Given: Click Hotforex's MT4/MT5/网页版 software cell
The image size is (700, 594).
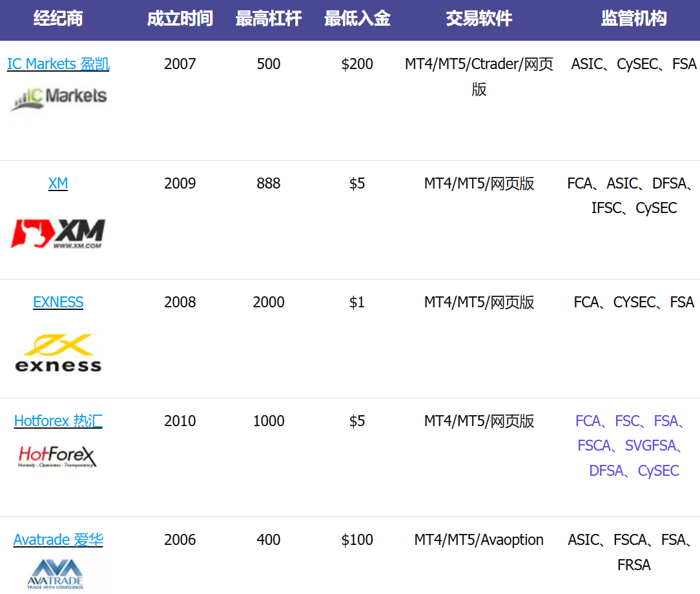Looking at the screenshot, I should click(479, 421).
